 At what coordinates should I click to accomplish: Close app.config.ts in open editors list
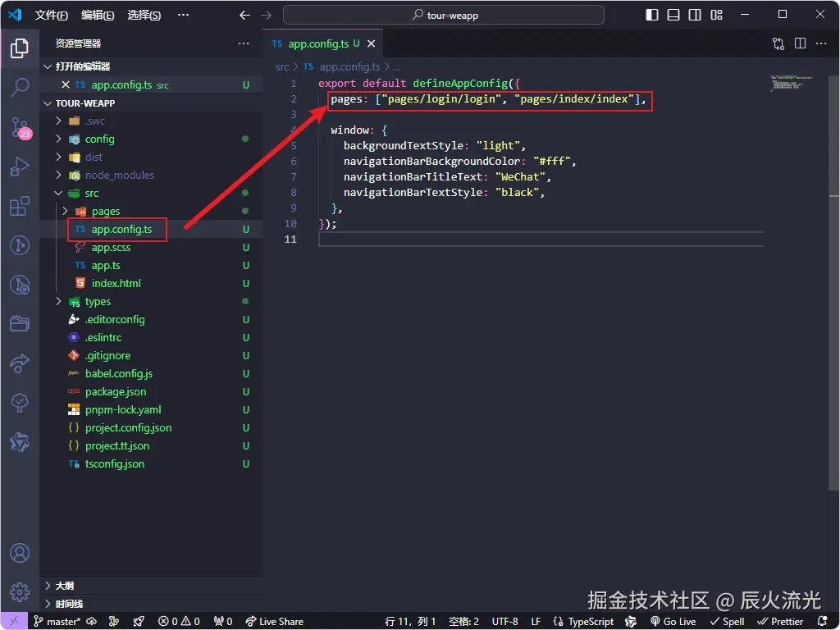pos(66,84)
